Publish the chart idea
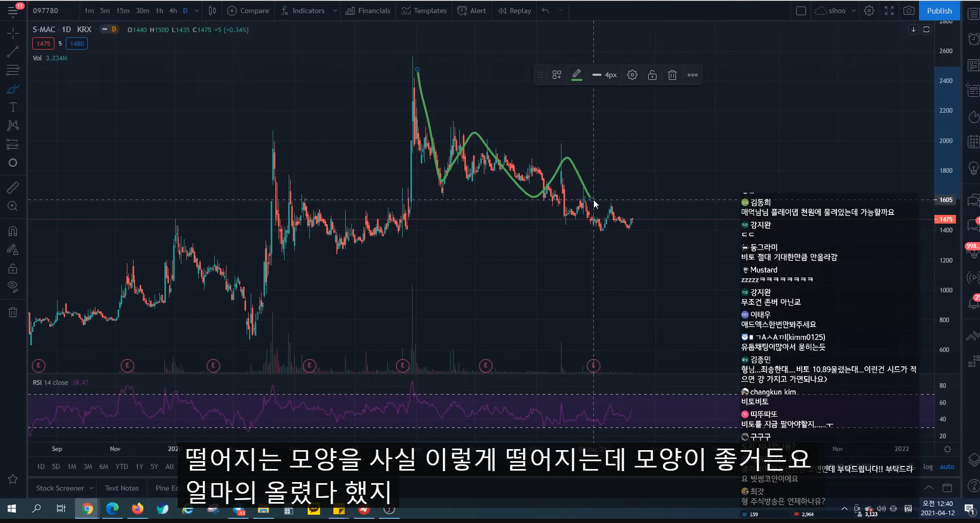This screenshot has width=980, height=523. pyautogui.click(x=939, y=10)
